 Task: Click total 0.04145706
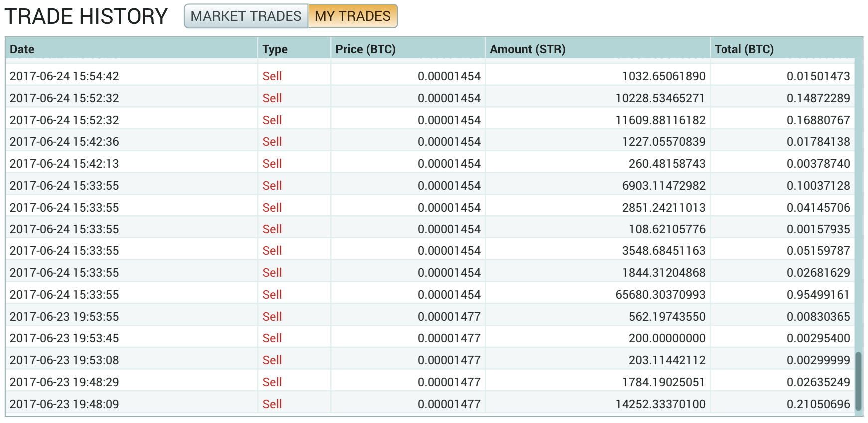click(x=818, y=208)
